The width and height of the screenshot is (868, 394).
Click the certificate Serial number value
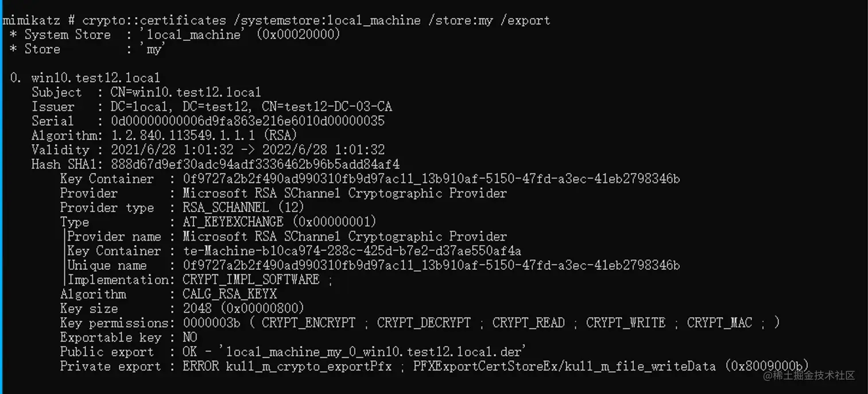(x=247, y=121)
